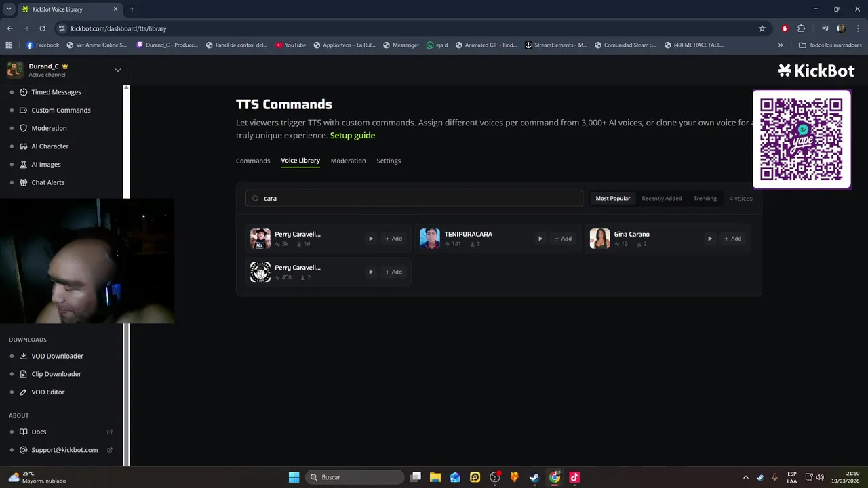Click the voice search field containing 'cara'

point(414,199)
